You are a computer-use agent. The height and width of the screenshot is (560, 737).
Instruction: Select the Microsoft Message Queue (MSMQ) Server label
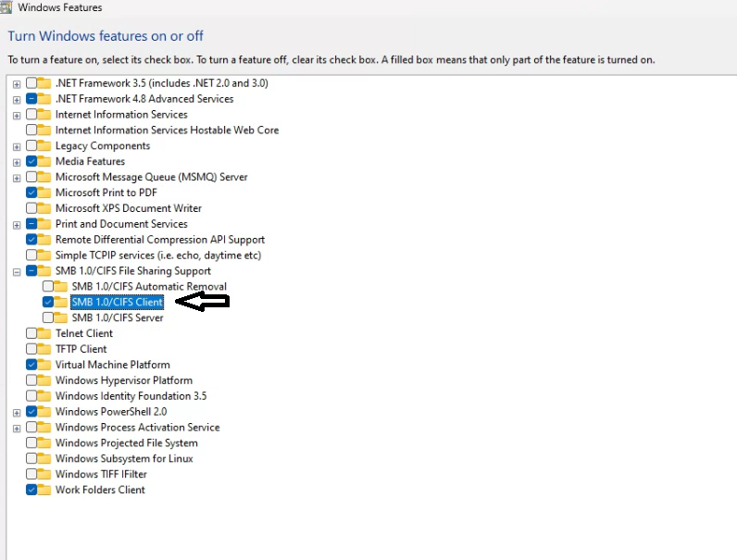click(151, 177)
